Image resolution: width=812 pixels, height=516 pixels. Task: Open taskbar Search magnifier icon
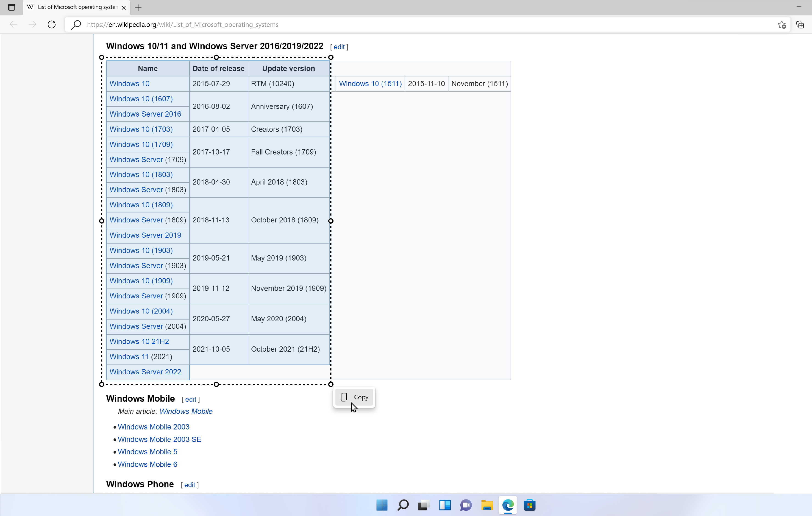(x=403, y=505)
